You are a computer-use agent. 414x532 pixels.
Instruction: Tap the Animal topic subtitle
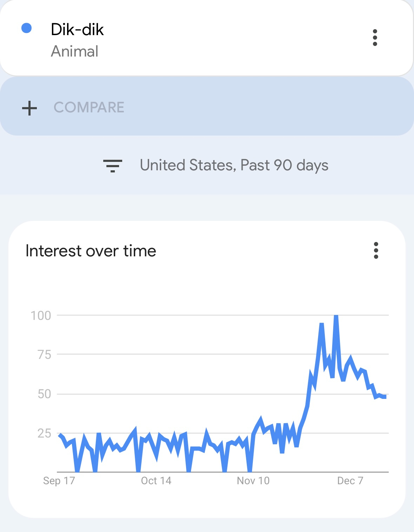tap(74, 51)
